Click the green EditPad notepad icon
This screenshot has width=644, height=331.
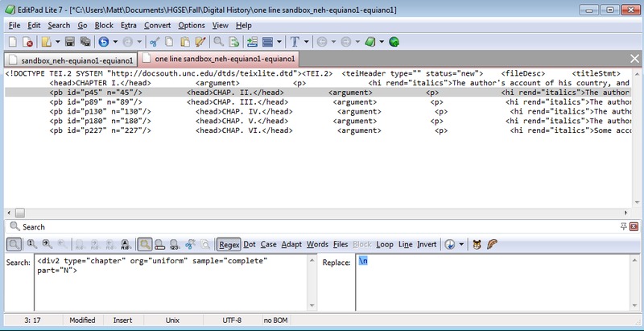(370, 42)
